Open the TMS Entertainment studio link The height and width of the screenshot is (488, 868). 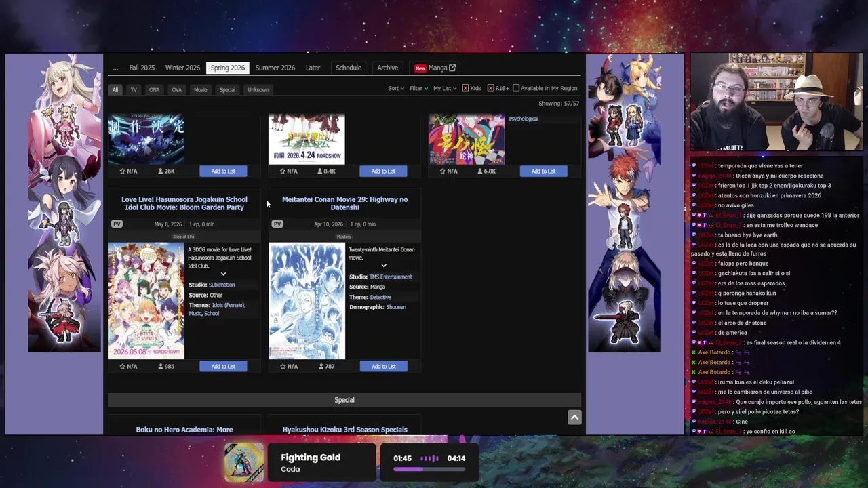point(391,277)
